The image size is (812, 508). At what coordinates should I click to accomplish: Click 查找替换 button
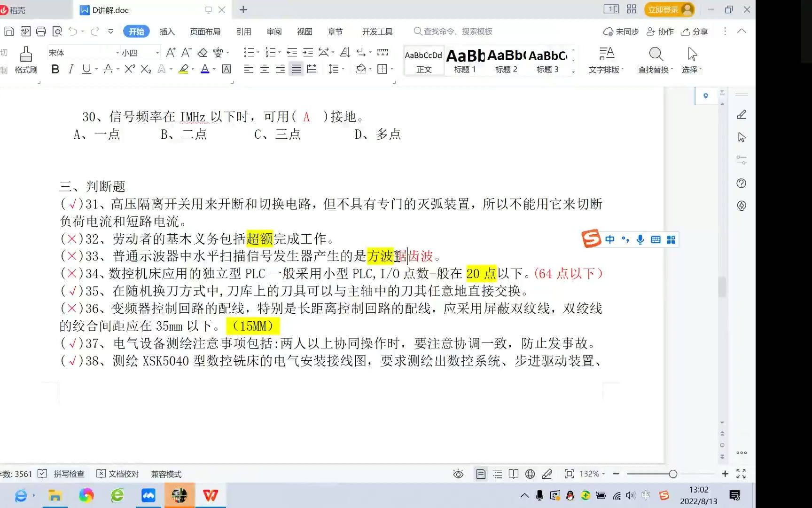click(656, 60)
